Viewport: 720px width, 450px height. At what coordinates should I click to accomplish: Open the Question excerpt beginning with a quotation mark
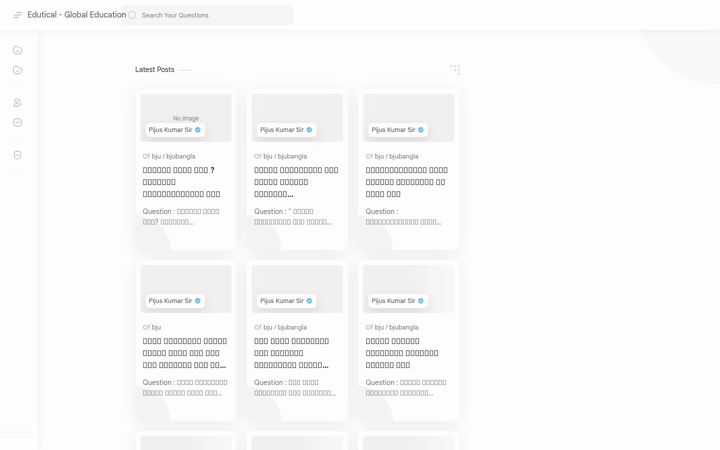pyautogui.click(x=293, y=217)
